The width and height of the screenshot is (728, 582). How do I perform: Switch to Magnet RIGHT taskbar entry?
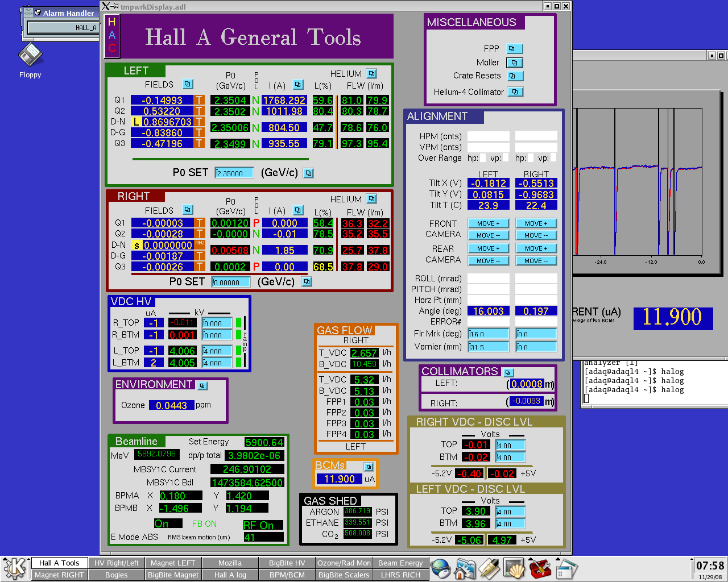click(x=59, y=575)
